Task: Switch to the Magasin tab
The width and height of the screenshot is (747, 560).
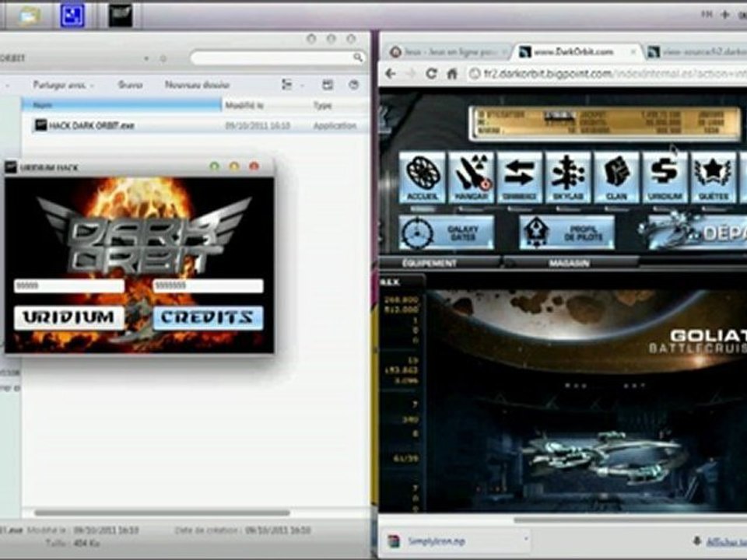Action: (570, 263)
